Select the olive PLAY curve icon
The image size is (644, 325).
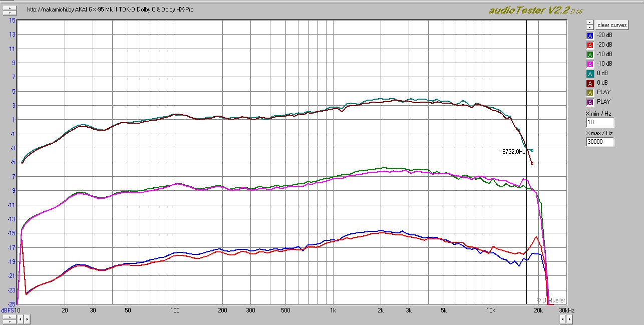tap(589, 93)
